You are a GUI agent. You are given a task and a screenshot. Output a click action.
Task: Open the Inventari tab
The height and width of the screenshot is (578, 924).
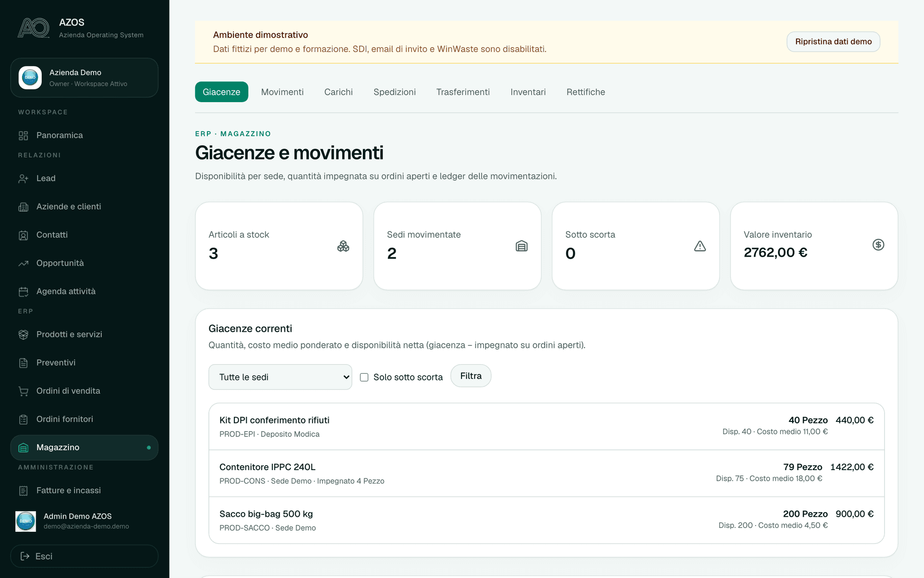528,92
